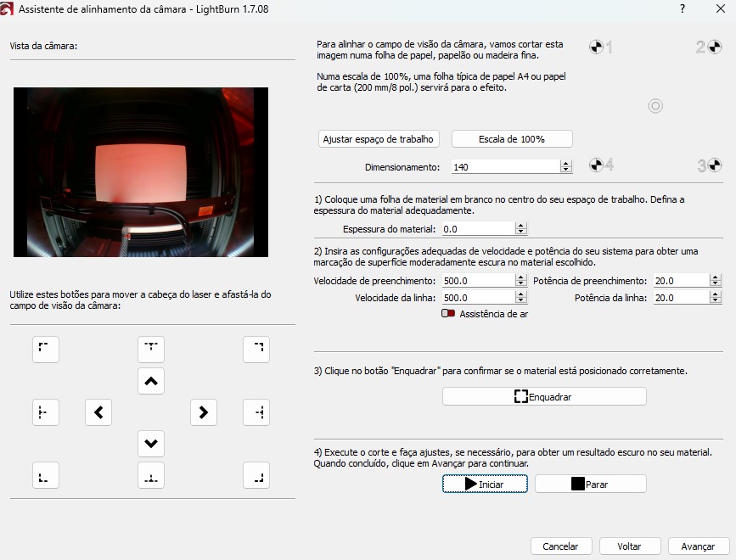Move laser head to bottom-right corner
The image size is (736, 560).
point(256,475)
